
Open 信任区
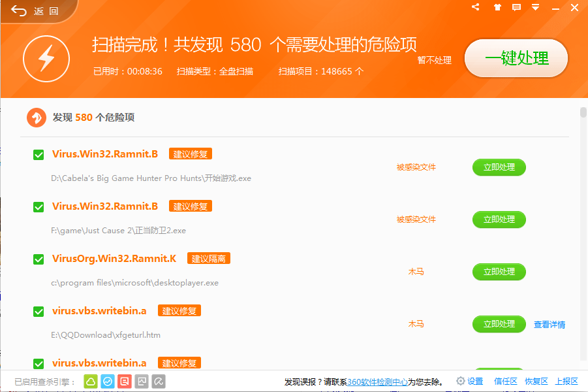coord(506,381)
